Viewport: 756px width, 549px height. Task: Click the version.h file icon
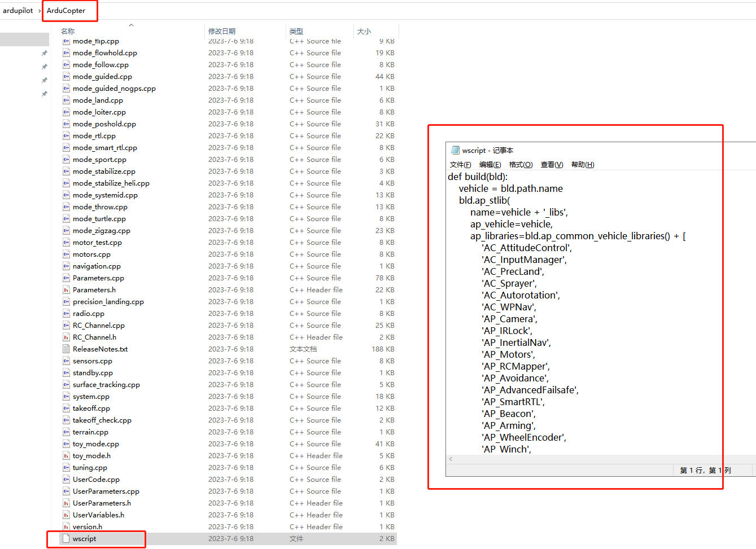click(x=66, y=527)
